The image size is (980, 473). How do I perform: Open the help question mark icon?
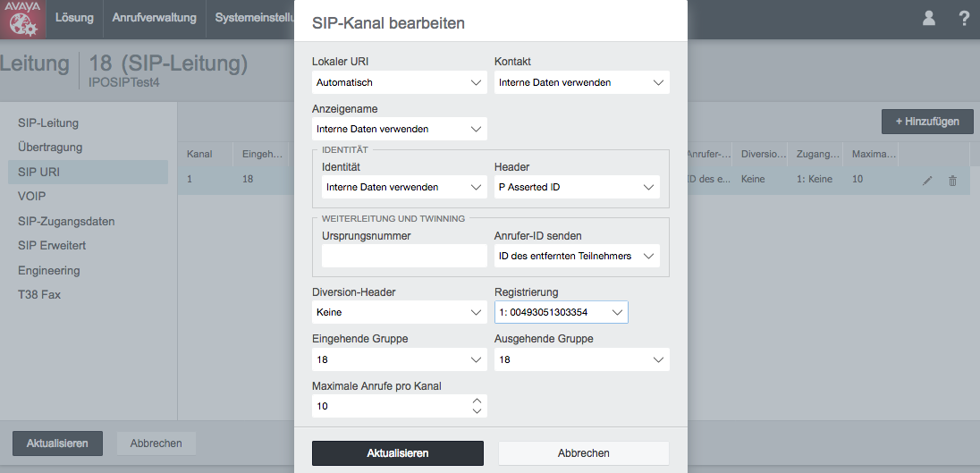[x=965, y=18]
